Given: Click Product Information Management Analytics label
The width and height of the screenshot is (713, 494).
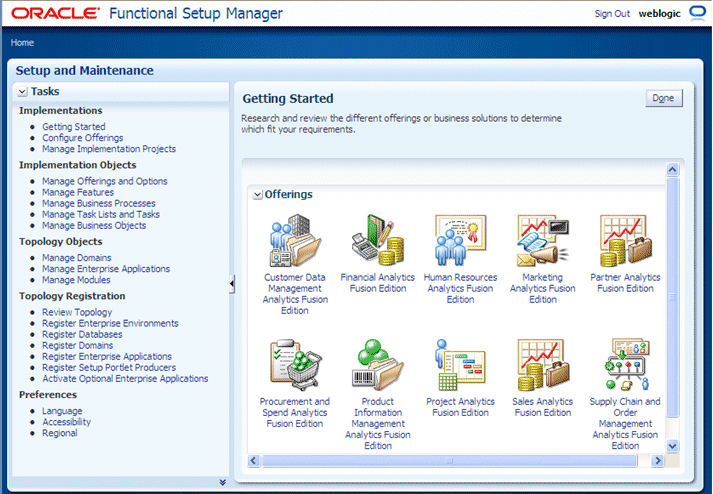Looking at the screenshot, I should [x=377, y=423].
